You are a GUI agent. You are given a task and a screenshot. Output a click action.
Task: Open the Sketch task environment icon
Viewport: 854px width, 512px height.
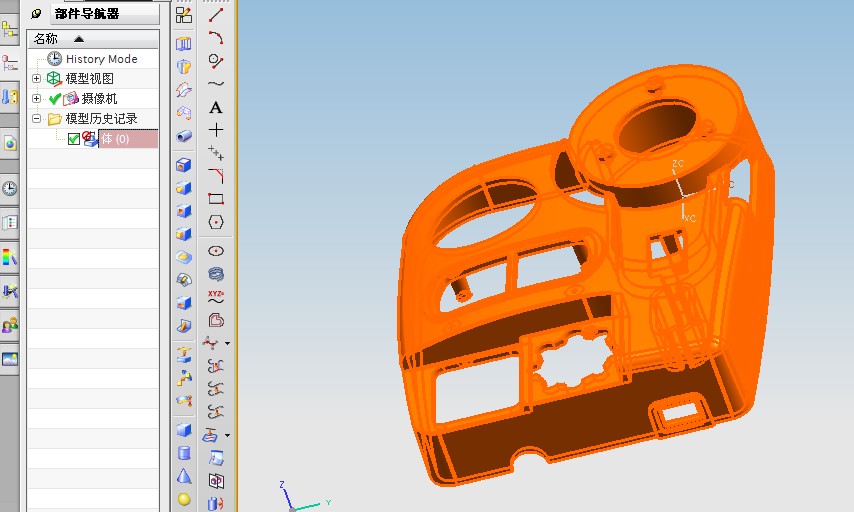tap(184, 15)
